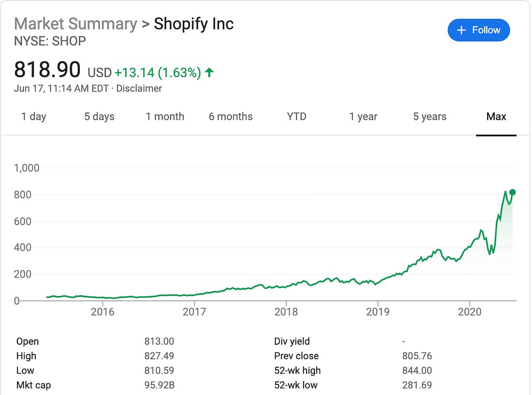Click the 2016 marker on the chart axis
Viewport: 532px width, 395px height.
point(103,311)
